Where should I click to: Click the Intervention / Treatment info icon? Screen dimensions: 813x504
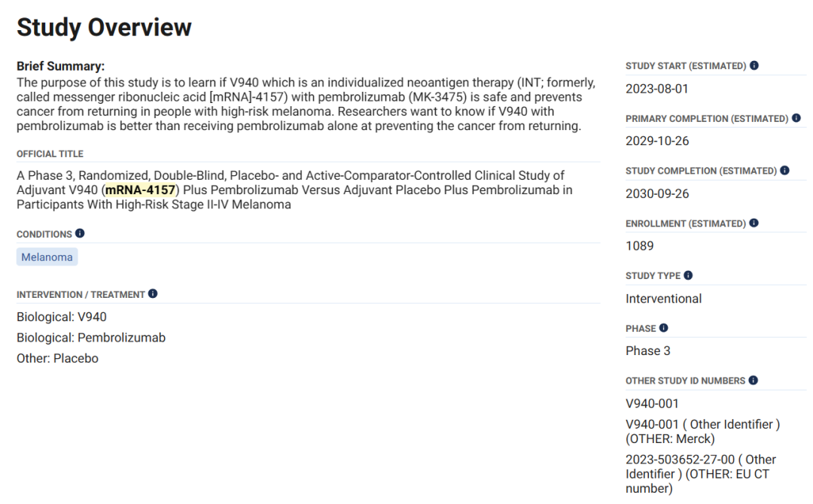pos(153,294)
